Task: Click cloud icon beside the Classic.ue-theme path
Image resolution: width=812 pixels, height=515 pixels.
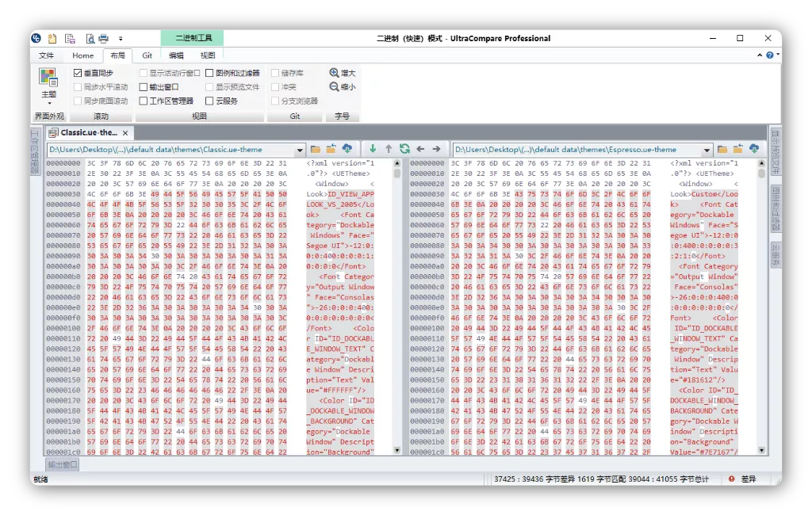Action: point(347,149)
